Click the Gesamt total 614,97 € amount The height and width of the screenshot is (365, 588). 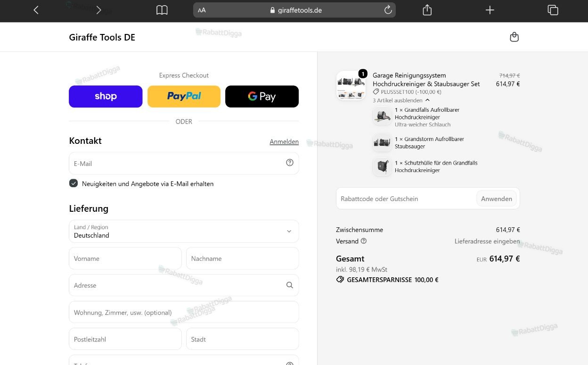click(x=505, y=258)
